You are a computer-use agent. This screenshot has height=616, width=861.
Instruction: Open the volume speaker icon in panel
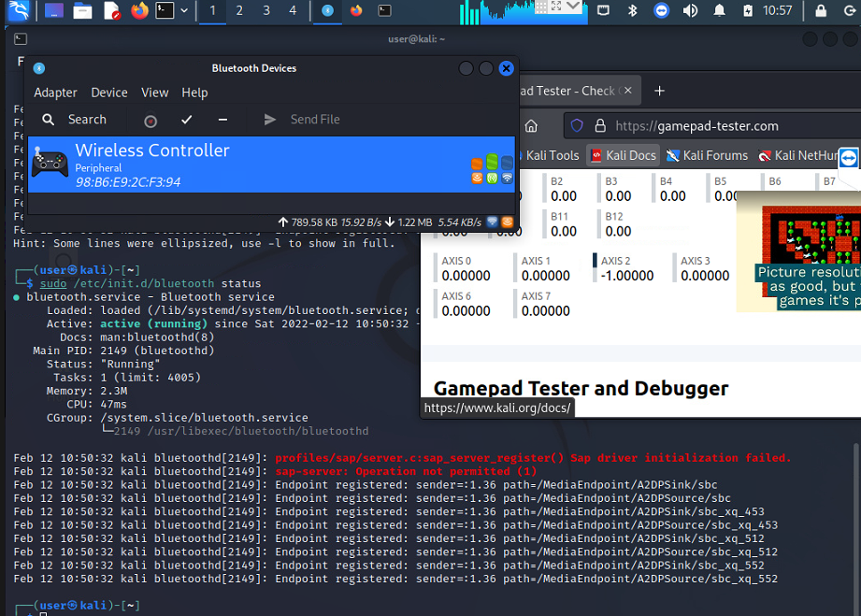pos(690,10)
